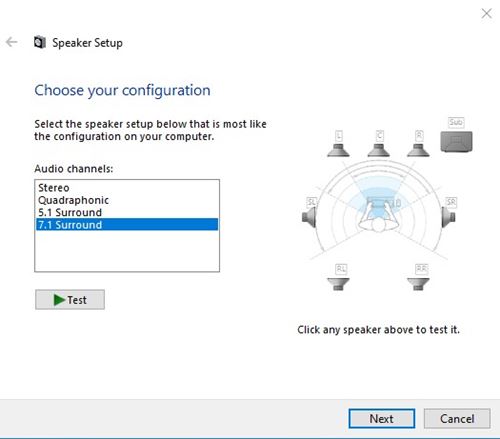Click empty area of Audio channels listbox
The height and width of the screenshot is (439, 500).
pyautogui.click(x=127, y=251)
